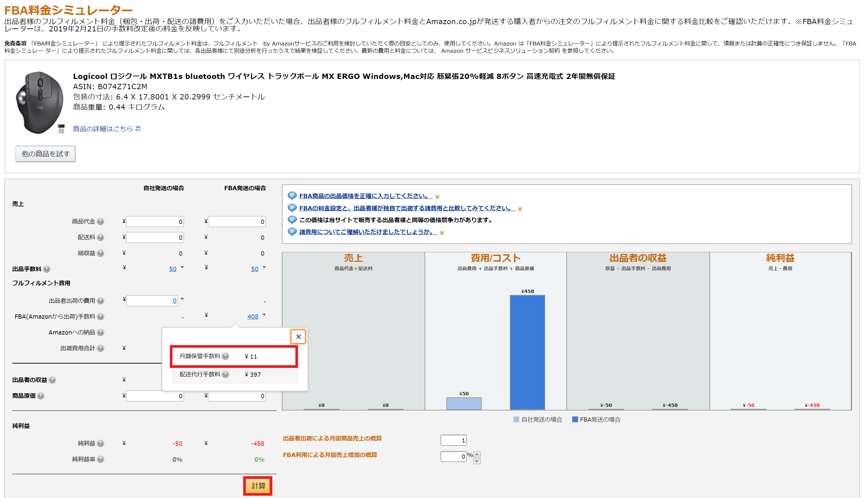Open 商品の詳細はこちら link

(103, 129)
